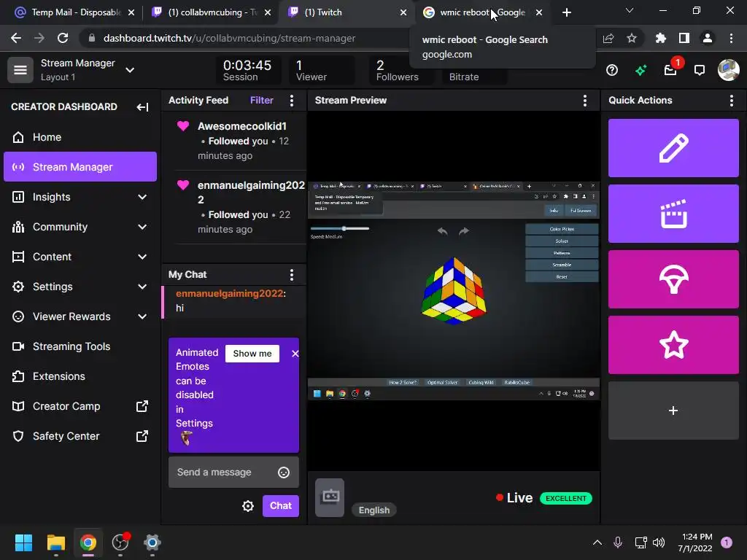Open the Chrome three-dot menu
The width and height of the screenshot is (747, 560).
(x=731, y=38)
